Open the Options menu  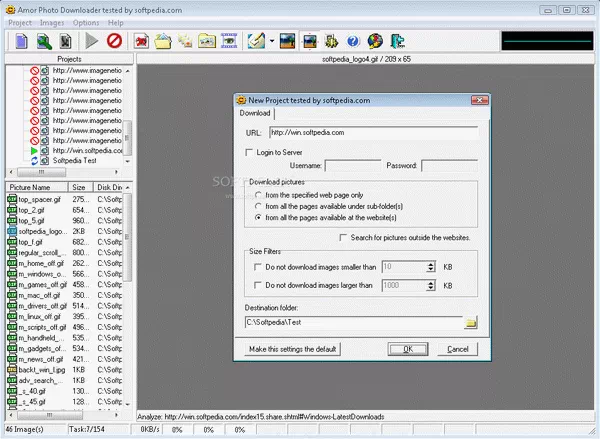86,23
